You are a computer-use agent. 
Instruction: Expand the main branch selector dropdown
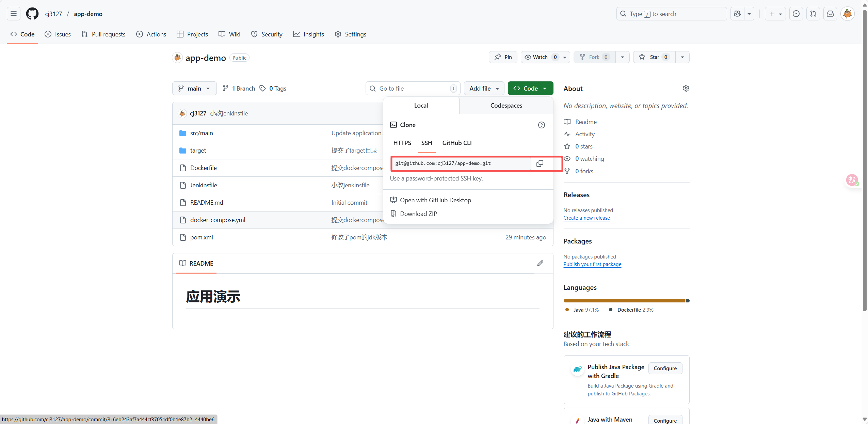tap(194, 89)
